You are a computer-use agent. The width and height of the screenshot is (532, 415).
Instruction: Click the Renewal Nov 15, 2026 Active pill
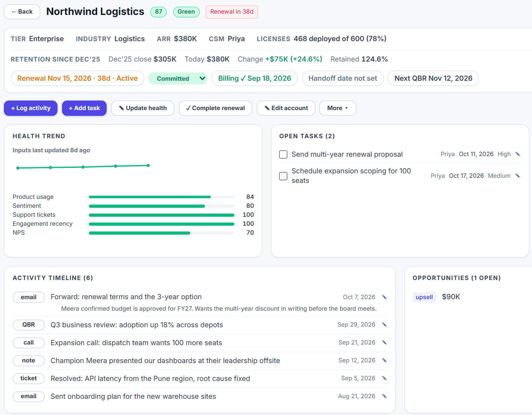(77, 78)
